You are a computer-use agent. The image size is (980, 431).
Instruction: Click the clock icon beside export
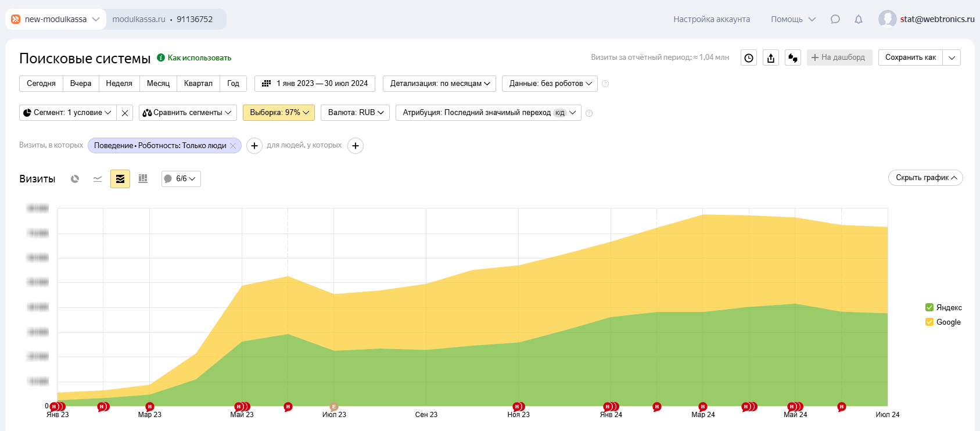pyautogui.click(x=749, y=58)
